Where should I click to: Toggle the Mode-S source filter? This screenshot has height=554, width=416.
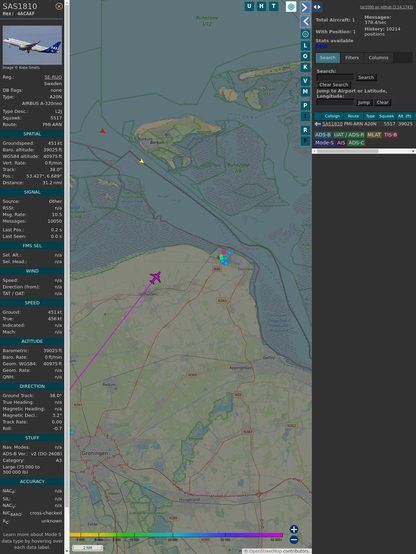[324, 143]
